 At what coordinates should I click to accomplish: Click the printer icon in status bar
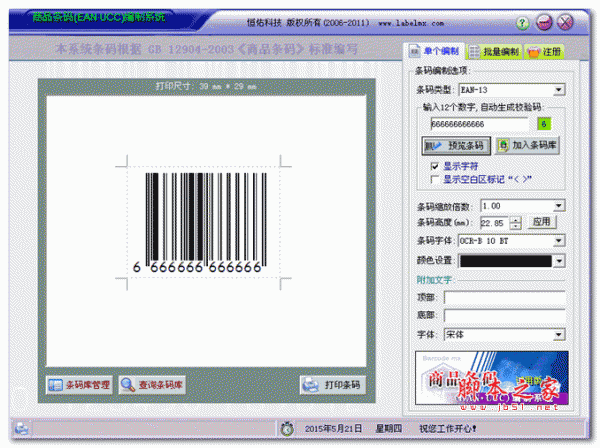pos(21,429)
